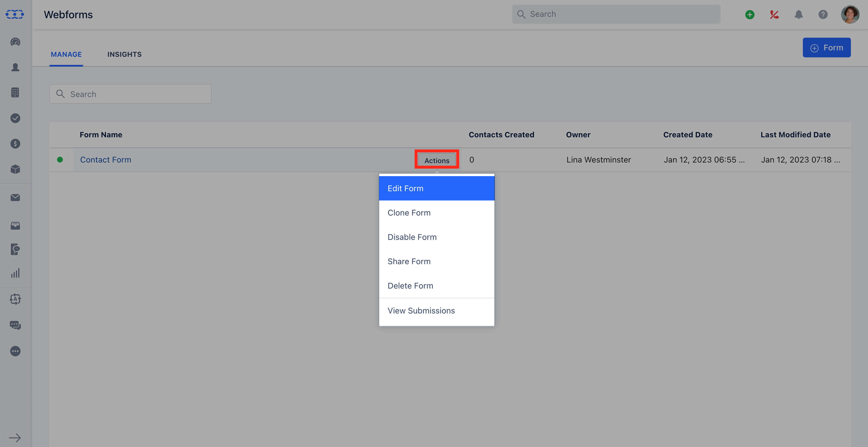Click the green active status dot
The width and height of the screenshot is (868, 447).
click(x=60, y=159)
